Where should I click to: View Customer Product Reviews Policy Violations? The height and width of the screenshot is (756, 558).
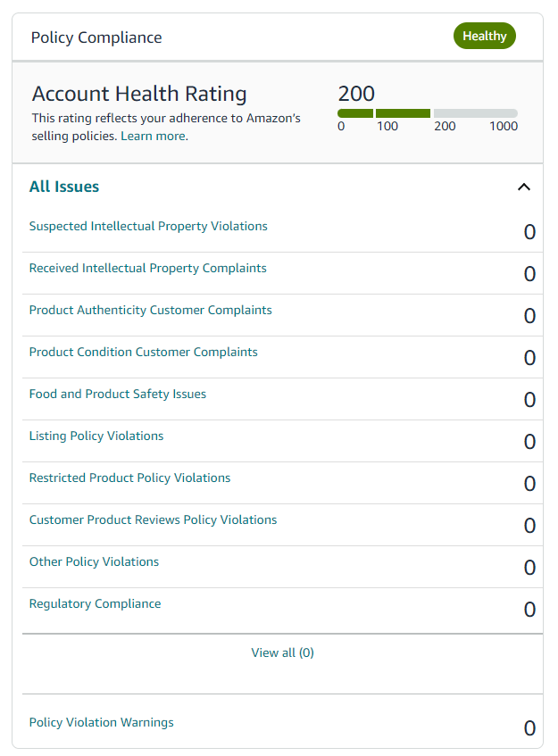click(x=153, y=519)
